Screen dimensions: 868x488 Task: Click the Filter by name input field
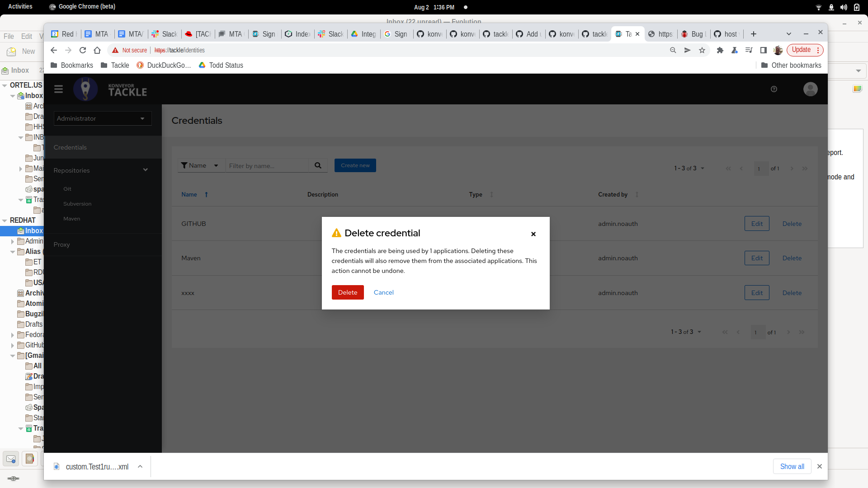point(267,166)
